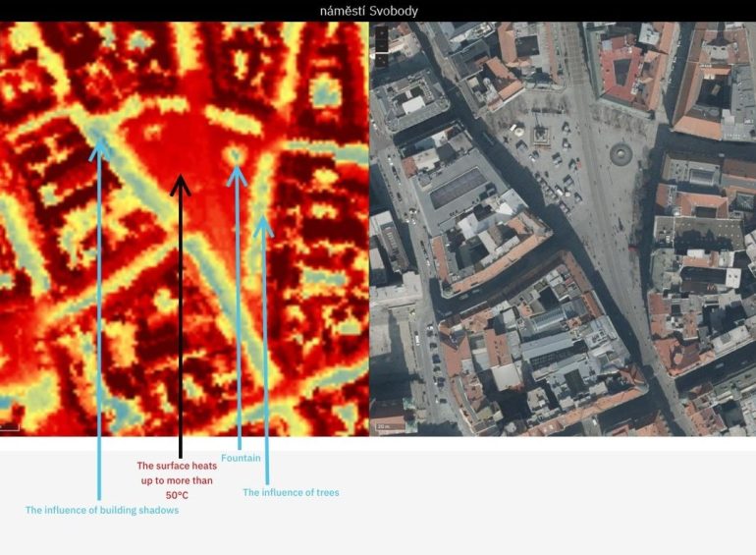The height and width of the screenshot is (555, 756).
Task: Click the fountain cool spot on thermal map
Action: 236,154
